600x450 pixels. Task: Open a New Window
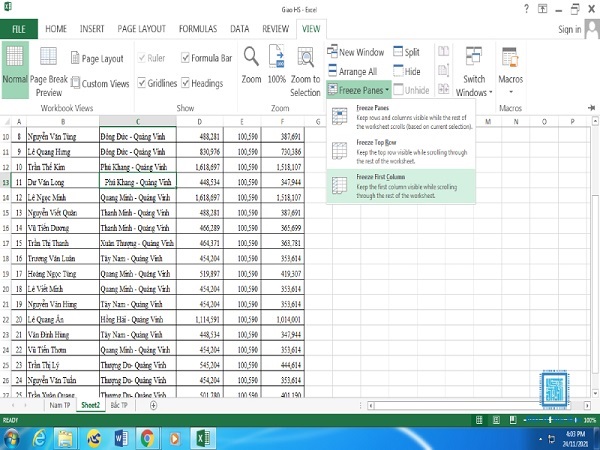356,52
